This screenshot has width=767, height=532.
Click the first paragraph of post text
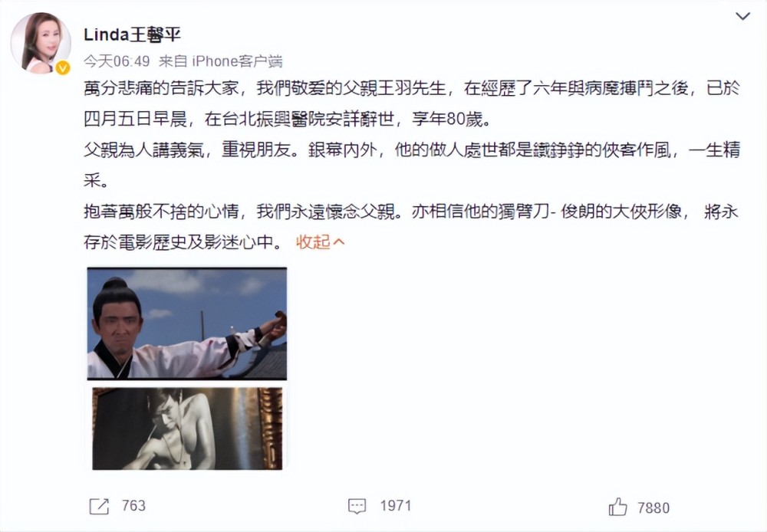coord(411,103)
